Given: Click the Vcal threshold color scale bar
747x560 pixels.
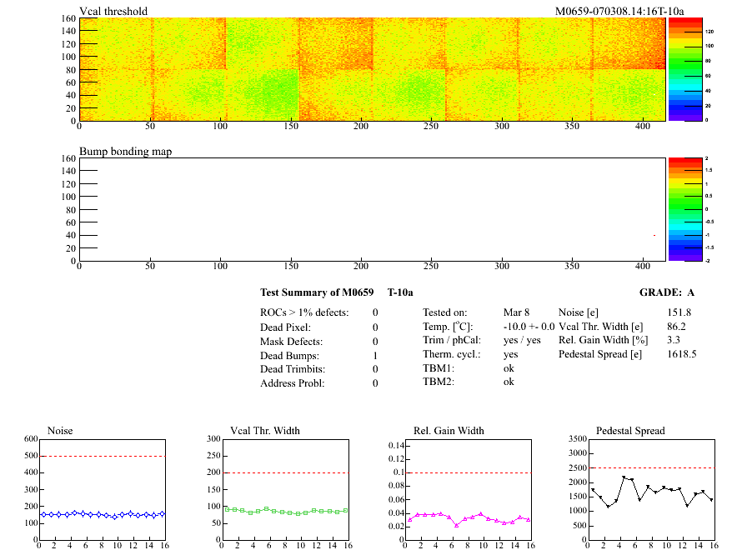Looking at the screenshot, I should tap(684, 69).
